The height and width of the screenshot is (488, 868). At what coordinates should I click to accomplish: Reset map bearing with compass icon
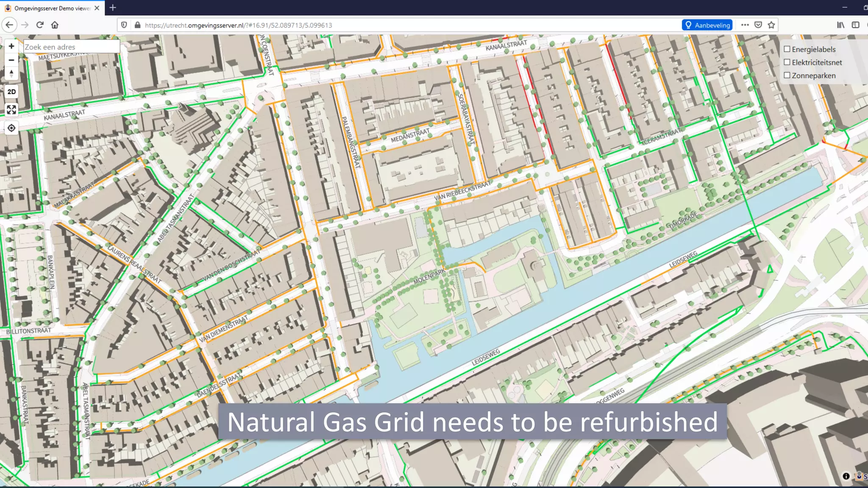click(x=11, y=74)
